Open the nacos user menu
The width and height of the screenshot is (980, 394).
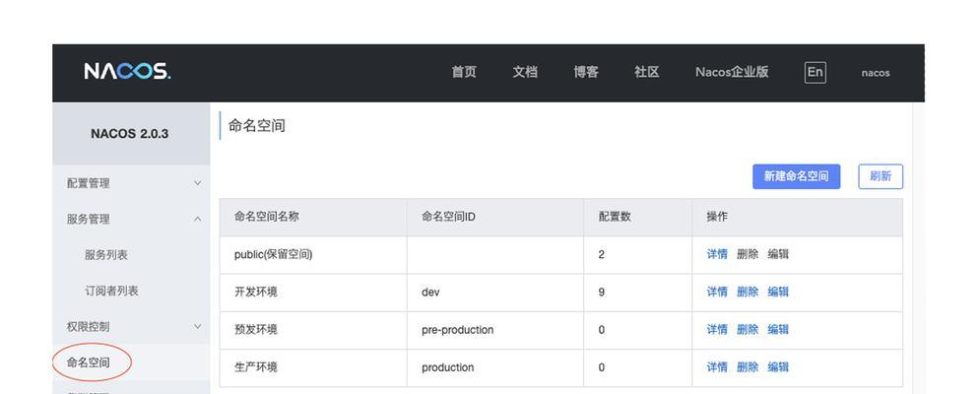point(875,73)
